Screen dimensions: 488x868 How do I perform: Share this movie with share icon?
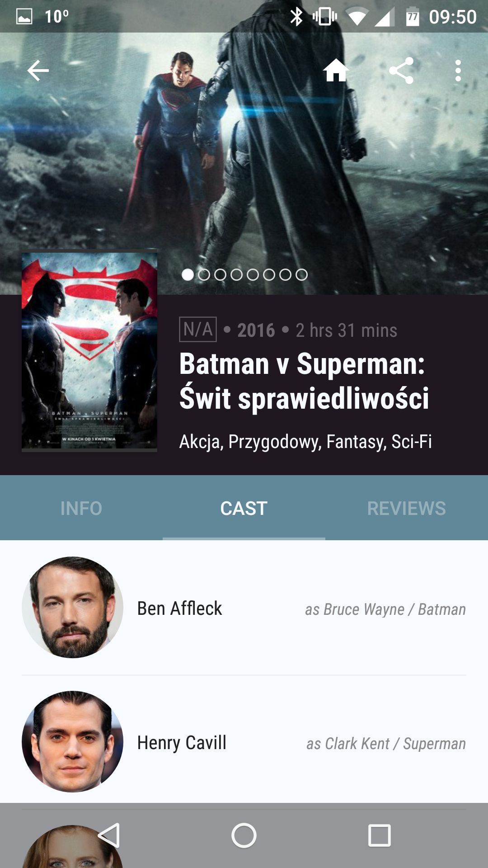tap(401, 71)
